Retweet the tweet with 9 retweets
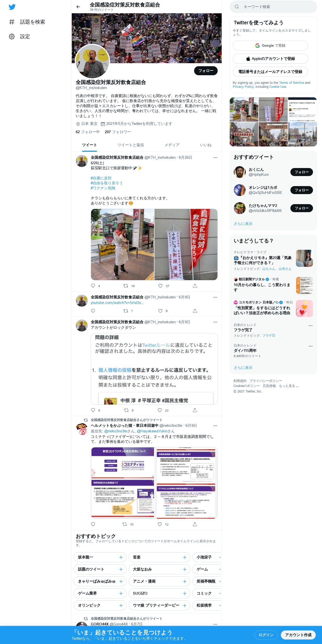Viewport: 322px width, 644px height. [126, 410]
